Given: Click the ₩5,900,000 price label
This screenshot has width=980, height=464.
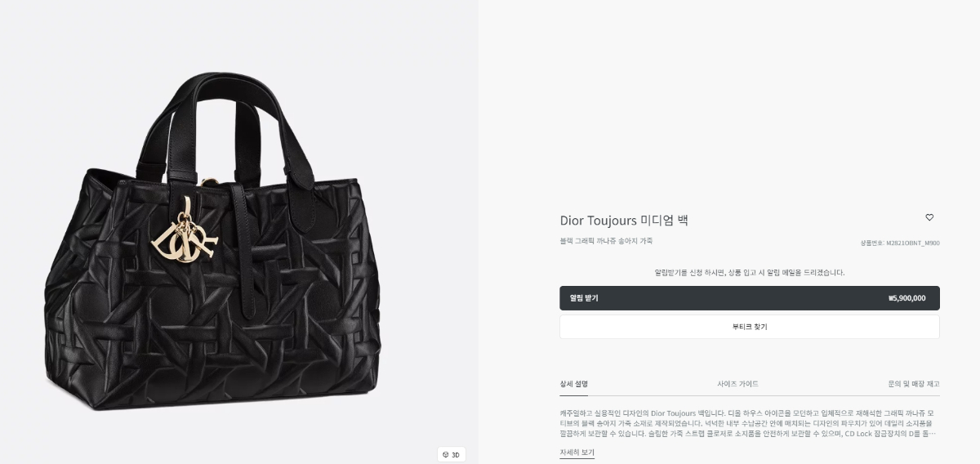Looking at the screenshot, I should [906, 298].
